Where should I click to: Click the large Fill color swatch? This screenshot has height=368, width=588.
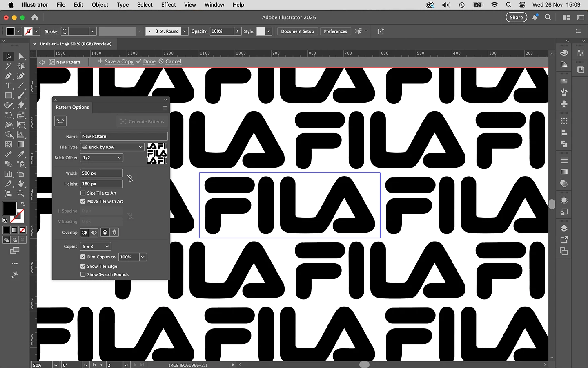tap(10, 209)
